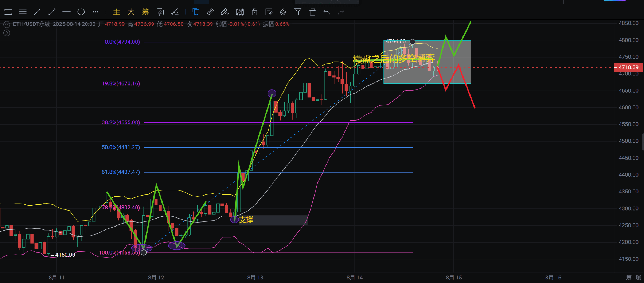Click the trash can delete drawings icon
Screen dimensions: 644x283
click(x=312, y=12)
